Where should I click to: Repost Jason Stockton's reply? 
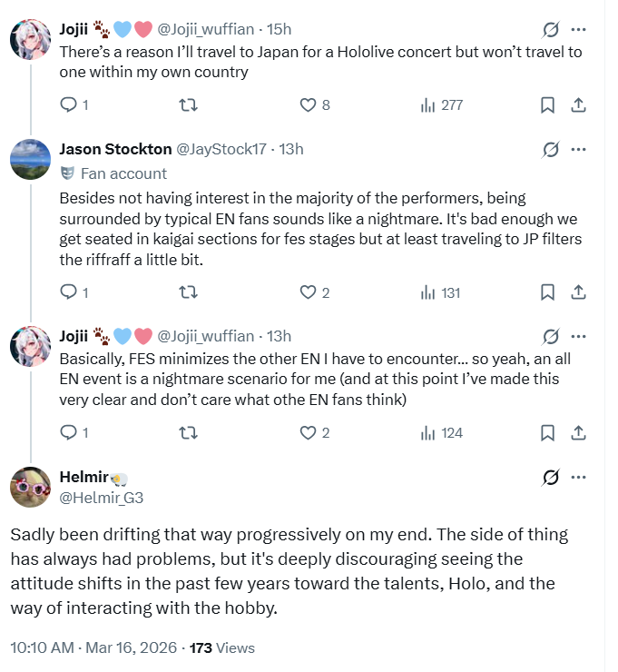point(189,292)
